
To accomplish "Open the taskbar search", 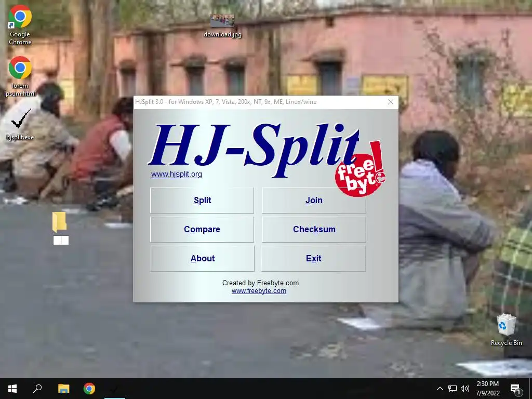I will 37,389.
